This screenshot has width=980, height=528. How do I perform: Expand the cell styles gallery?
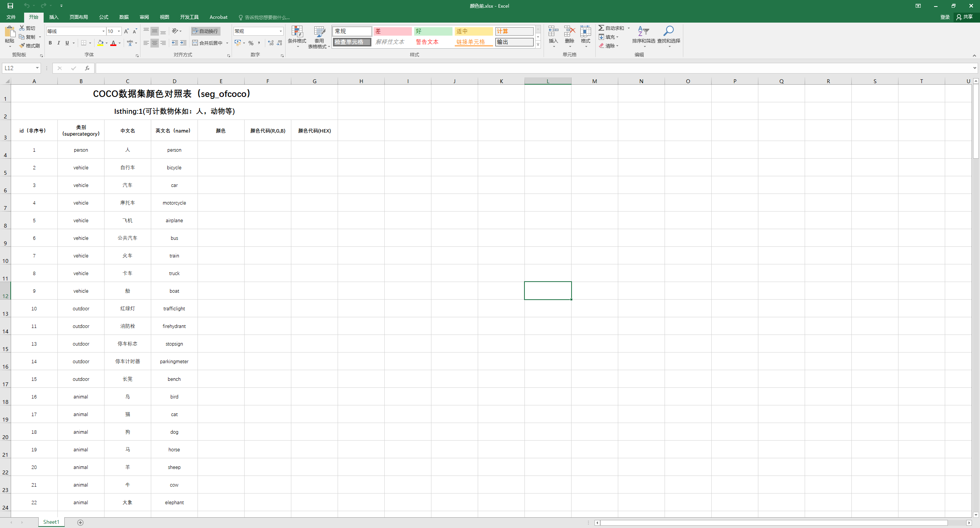coord(538,45)
